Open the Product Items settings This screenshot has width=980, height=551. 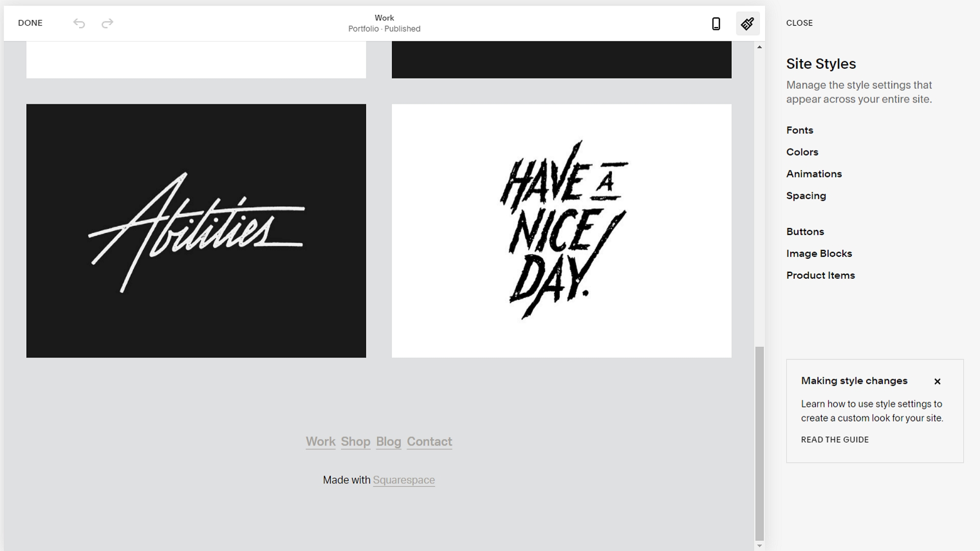point(820,275)
